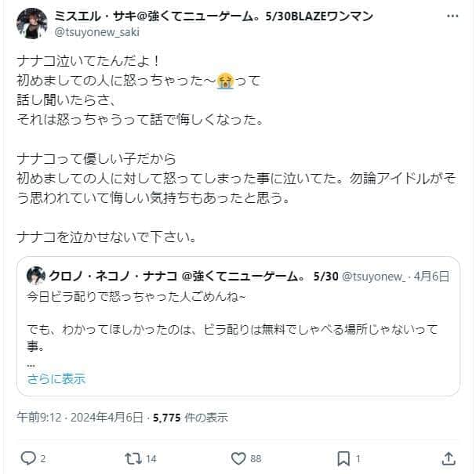
Task: Click the reply speech bubble icon
Action: pyautogui.click(x=28, y=458)
